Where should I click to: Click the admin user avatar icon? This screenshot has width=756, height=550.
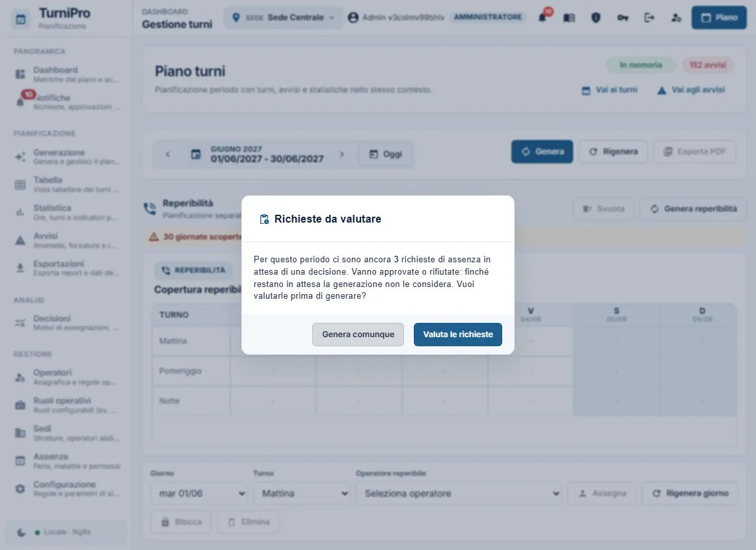point(353,18)
